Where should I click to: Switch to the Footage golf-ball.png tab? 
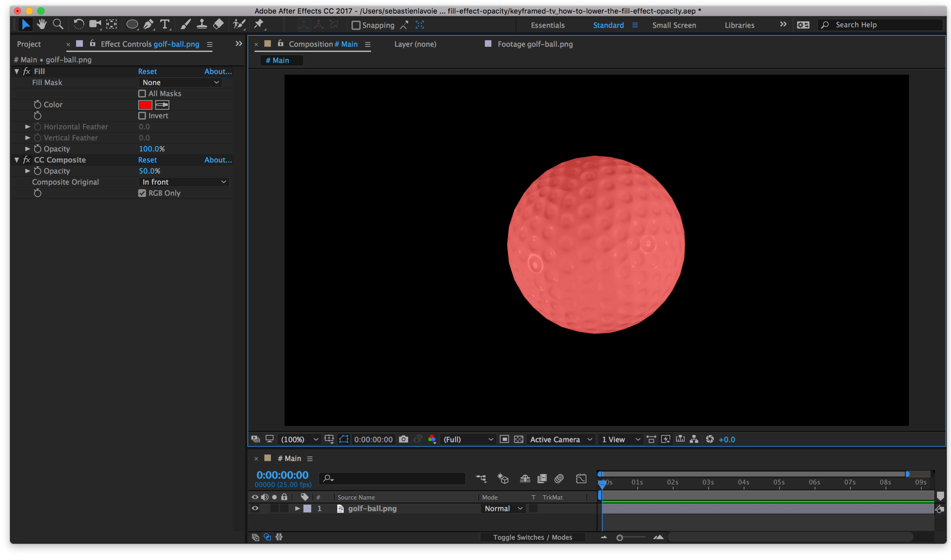(535, 44)
